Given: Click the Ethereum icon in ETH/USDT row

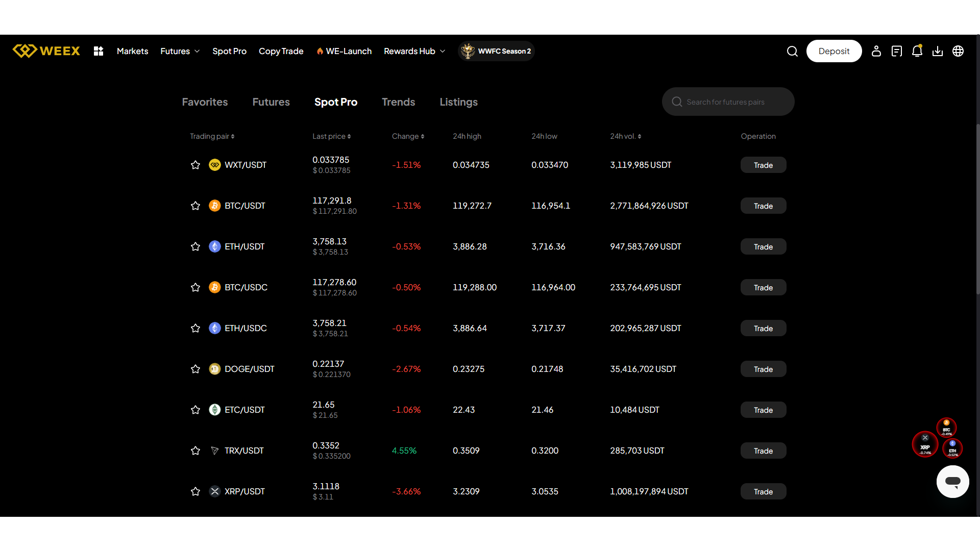Looking at the screenshot, I should click(215, 246).
